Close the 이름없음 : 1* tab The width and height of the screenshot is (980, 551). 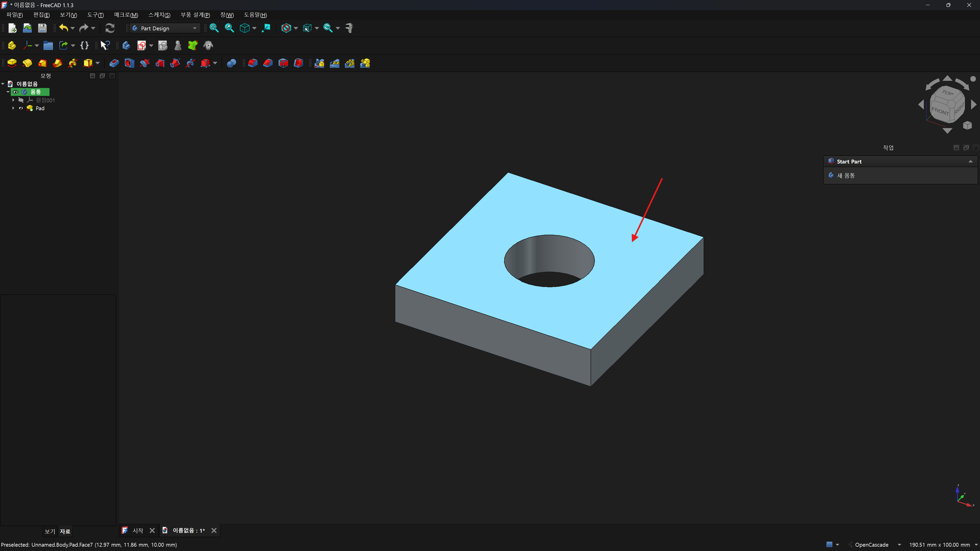click(214, 531)
